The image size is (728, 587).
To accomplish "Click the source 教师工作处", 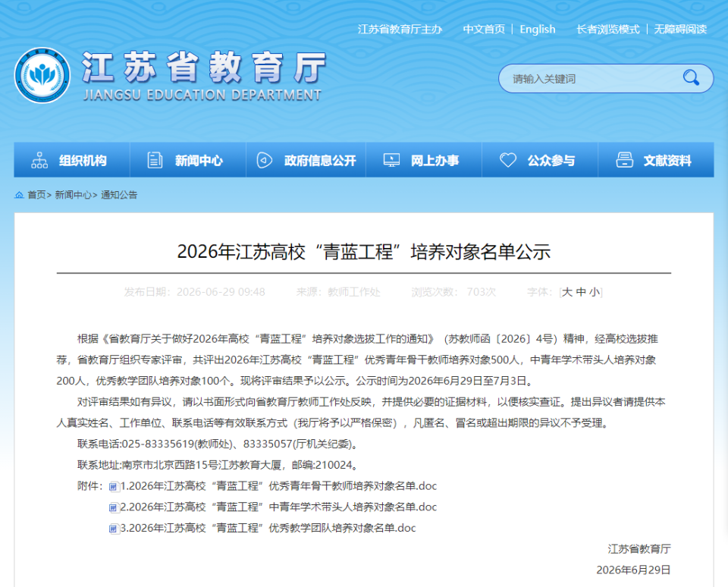I will pos(354,292).
